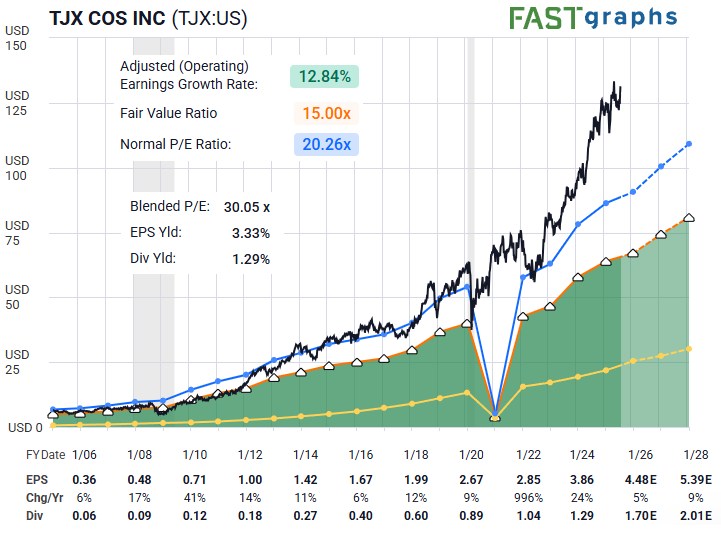Click the 1/28 blue normal P/E endpoint

click(689, 144)
